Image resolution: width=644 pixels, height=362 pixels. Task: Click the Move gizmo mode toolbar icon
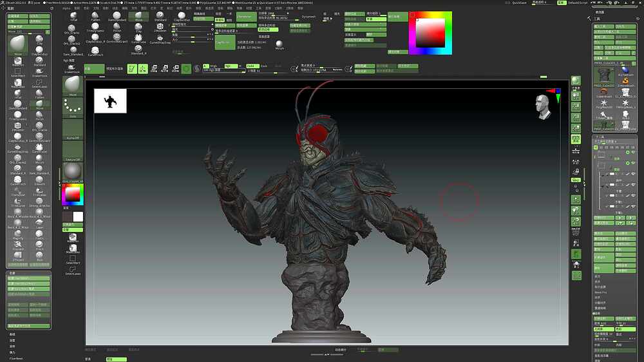point(154,68)
